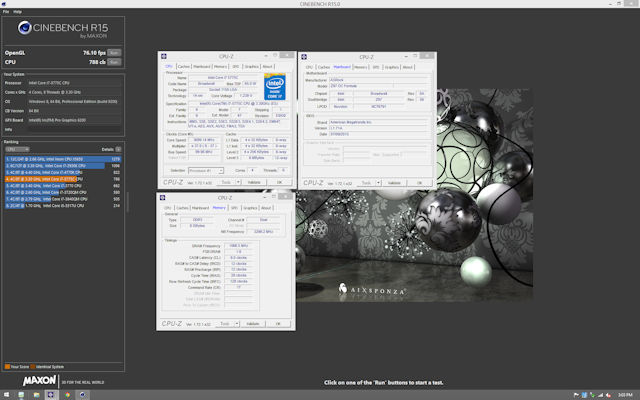Open Mainboard tab in CPU-Z Processor window
The image size is (640, 400).
202,67
